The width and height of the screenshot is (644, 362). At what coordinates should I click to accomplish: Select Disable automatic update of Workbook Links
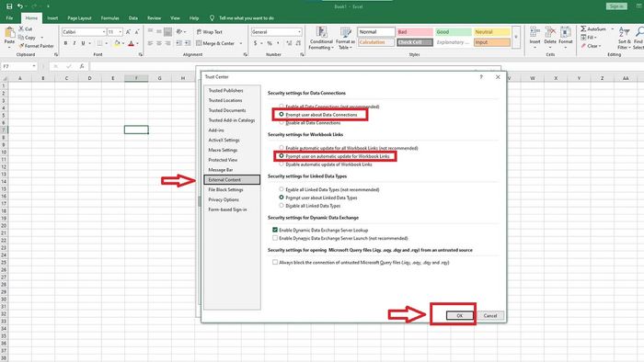coord(282,164)
